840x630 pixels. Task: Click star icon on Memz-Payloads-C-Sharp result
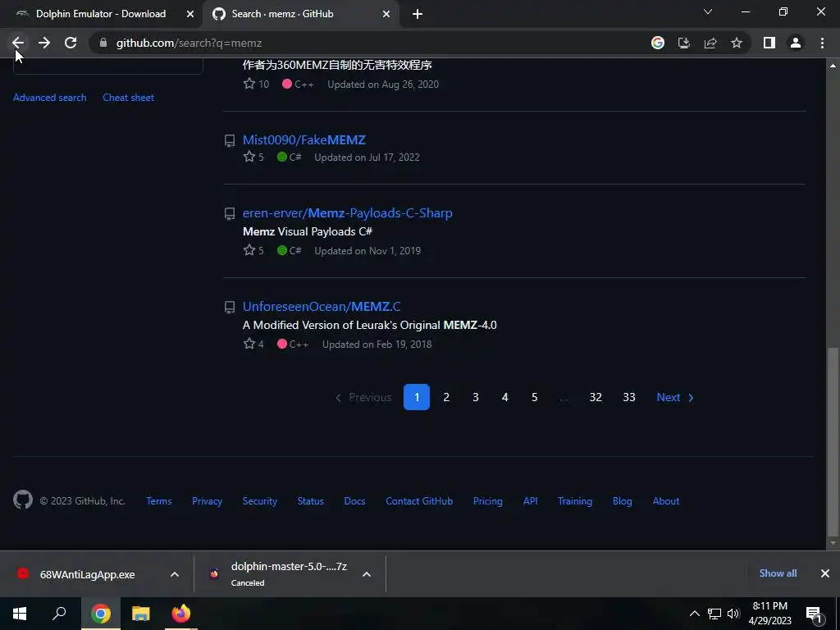click(x=249, y=250)
